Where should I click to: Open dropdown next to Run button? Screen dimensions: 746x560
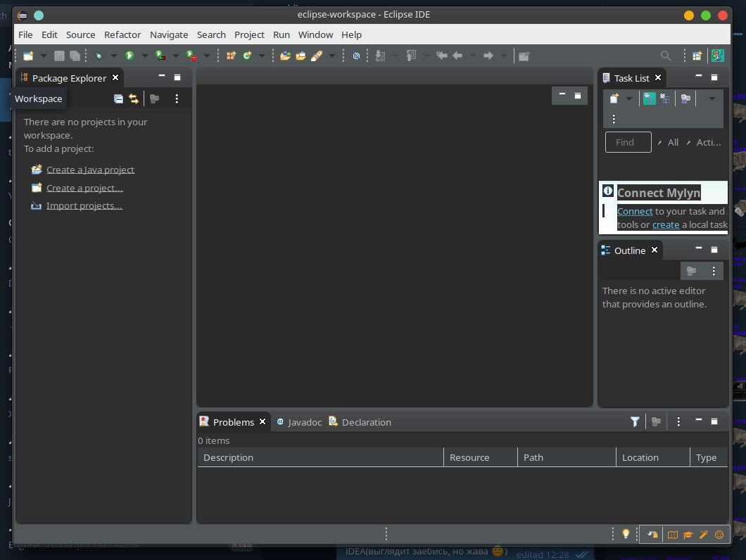point(145,56)
